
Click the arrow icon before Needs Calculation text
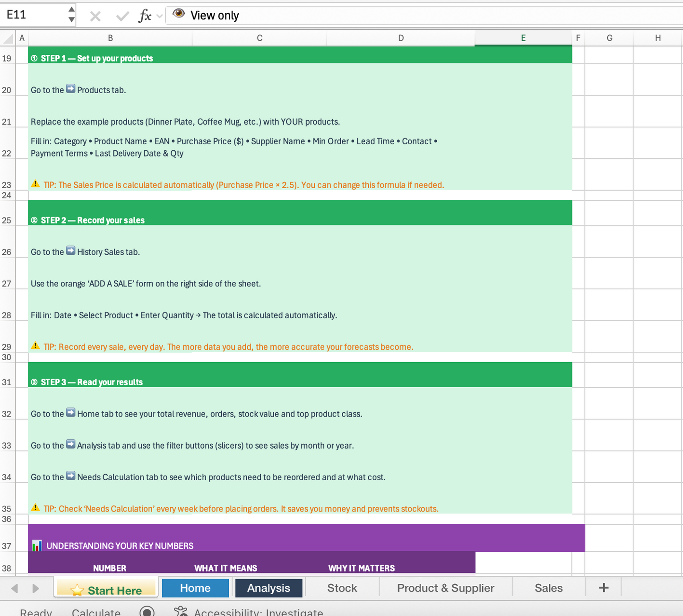click(70, 476)
